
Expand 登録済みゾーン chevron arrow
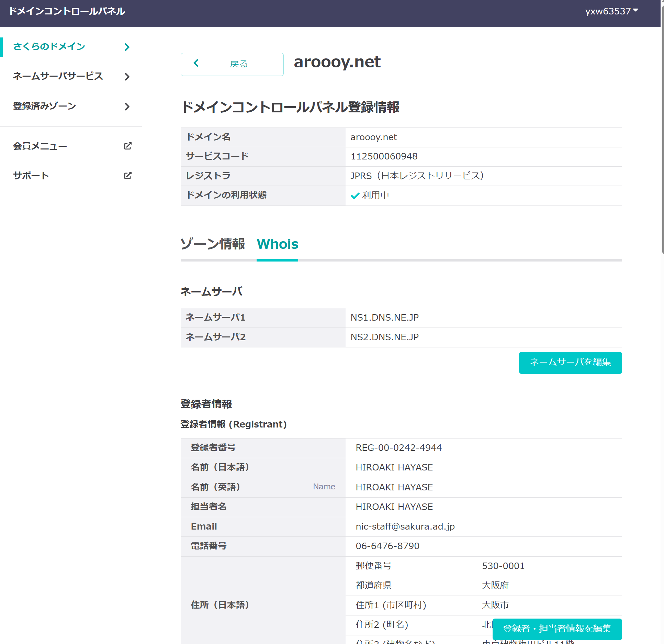[127, 107]
